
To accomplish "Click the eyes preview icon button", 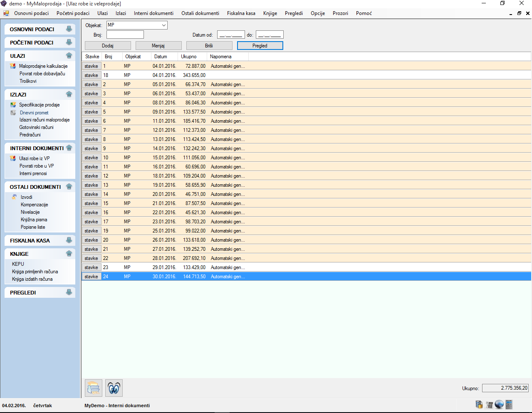I will click(114, 388).
